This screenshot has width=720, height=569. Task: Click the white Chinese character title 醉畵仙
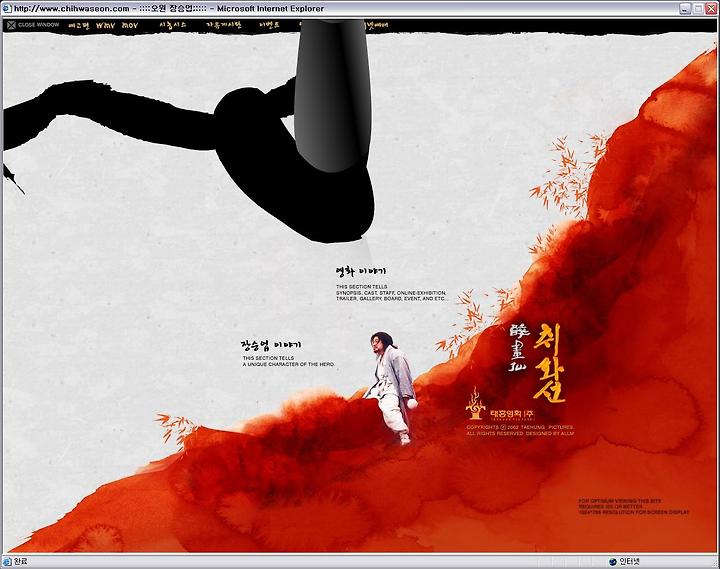tap(520, 348)
